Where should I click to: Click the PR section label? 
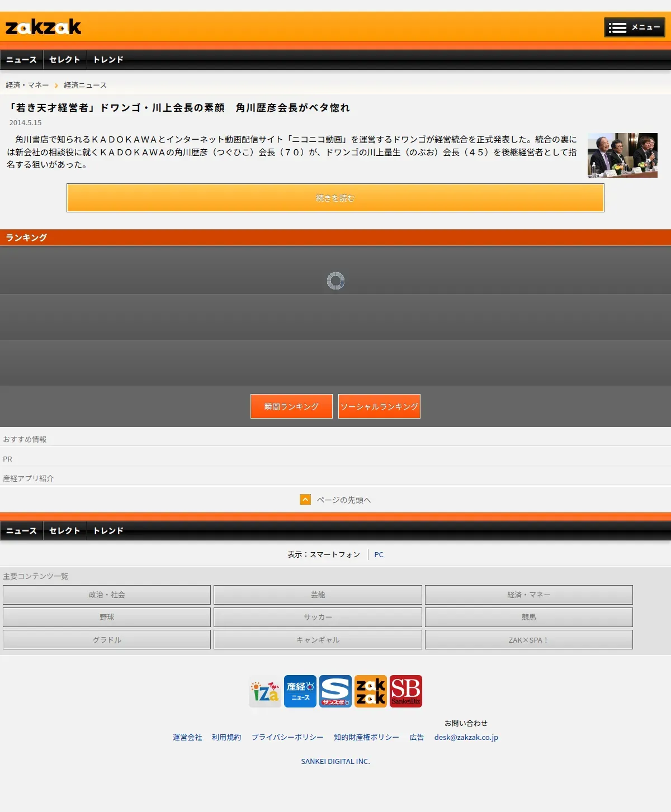[x=7, y=459]
